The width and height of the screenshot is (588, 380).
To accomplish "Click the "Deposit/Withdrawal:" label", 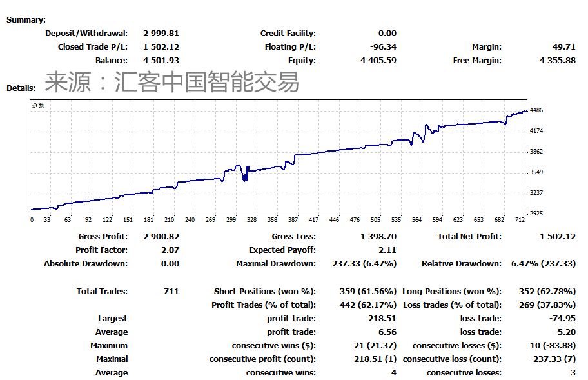I will pyautogui.click(x=86, y=34).
